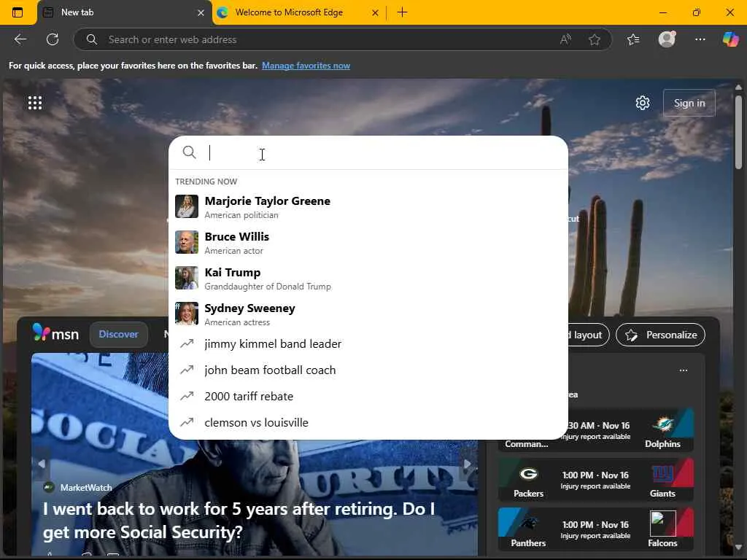The height and width of the screenshot is (560, 747).
Task: Open a new tab with plus icon
Action: [402, 12]
